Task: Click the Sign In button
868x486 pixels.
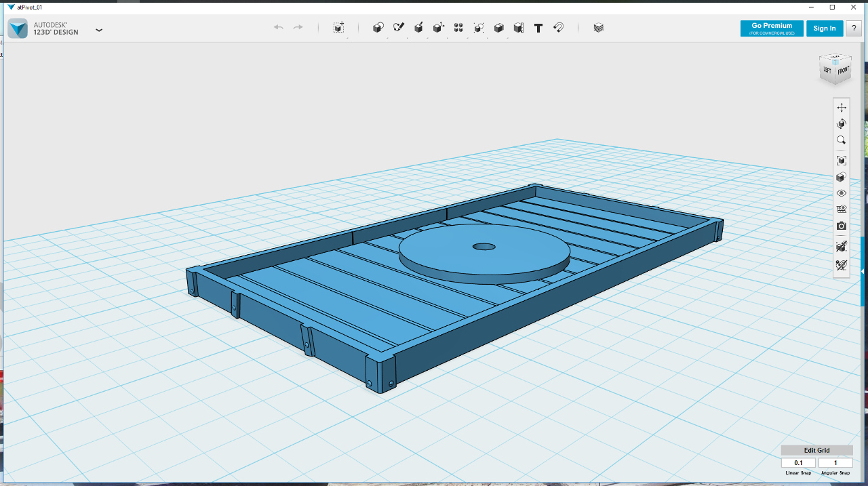Action: (825, 28)
